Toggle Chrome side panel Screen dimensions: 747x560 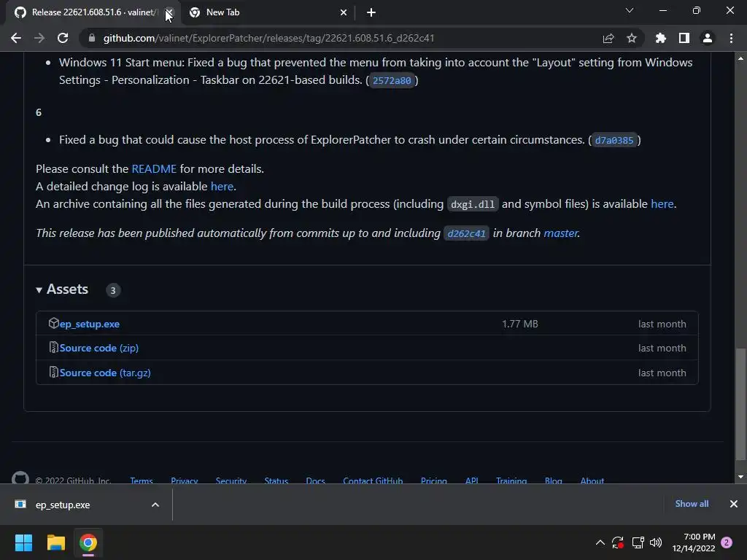coord(684,38)
